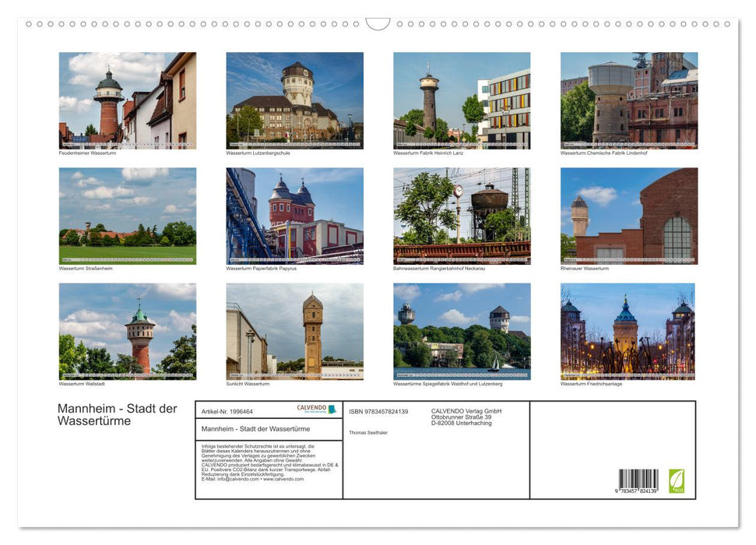Click the author name Thomas Seethaler

[x=368, y=433]
